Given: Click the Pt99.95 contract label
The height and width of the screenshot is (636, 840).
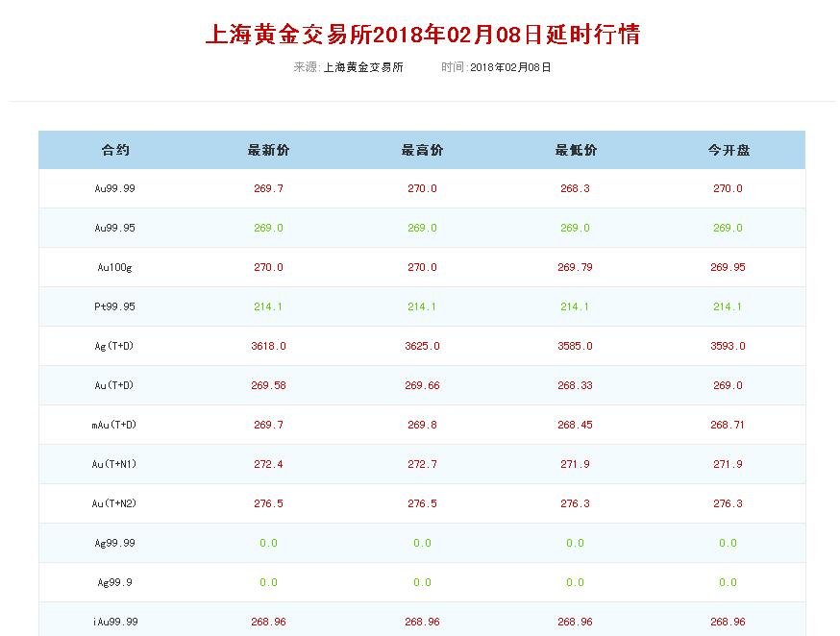Looking at the screenshot, I should [x=113, y=306].
